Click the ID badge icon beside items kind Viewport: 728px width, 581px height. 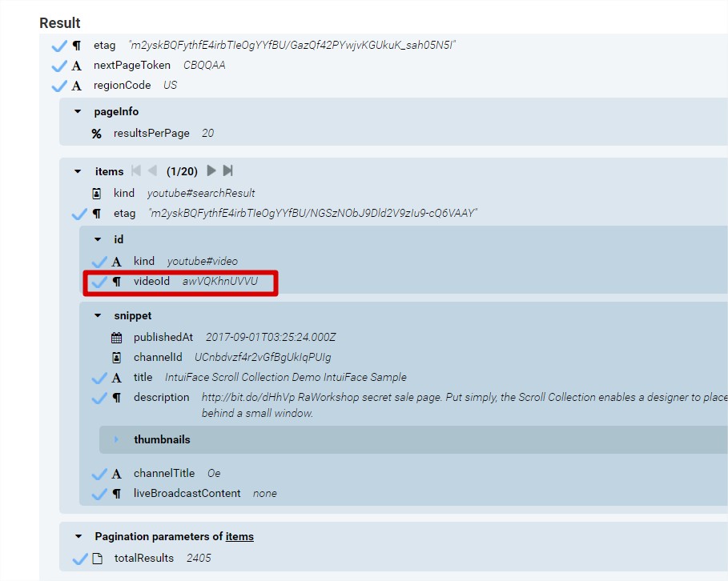coord(97,194)
